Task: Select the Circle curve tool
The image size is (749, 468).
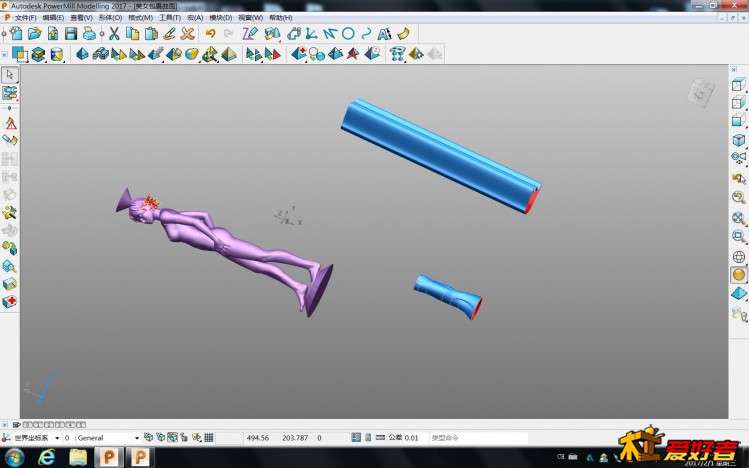Action: (x=348, y=33)
